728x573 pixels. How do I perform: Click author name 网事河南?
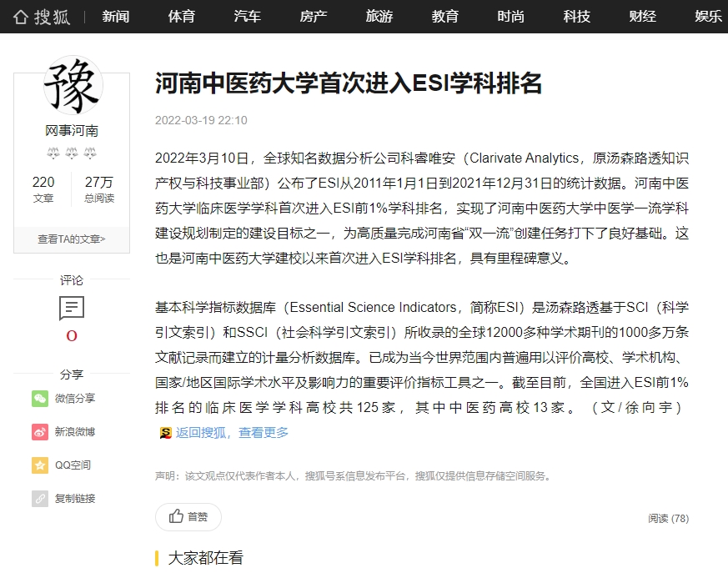coord(72,131)
